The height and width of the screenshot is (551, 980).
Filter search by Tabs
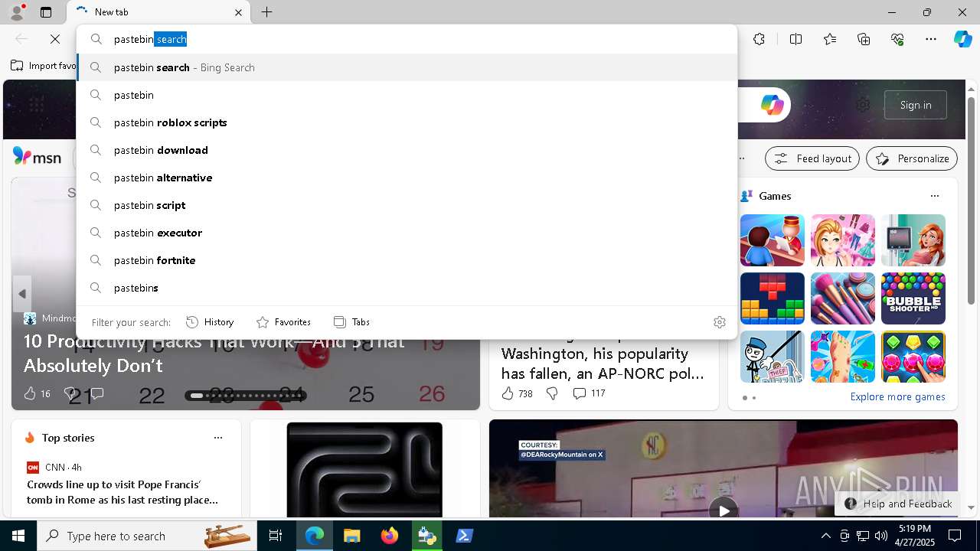(x=352, y=322)
